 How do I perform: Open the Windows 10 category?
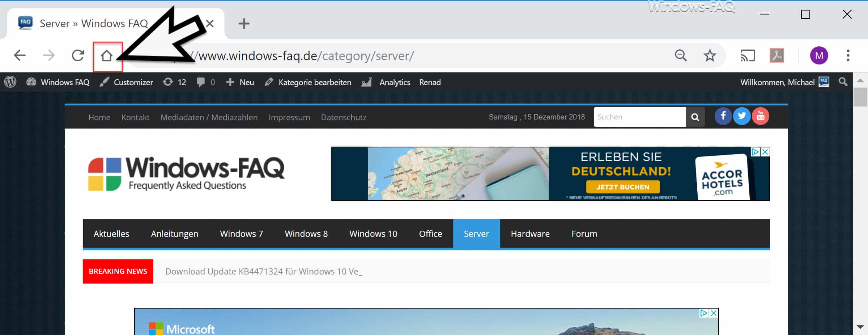(x=373, y=234)
